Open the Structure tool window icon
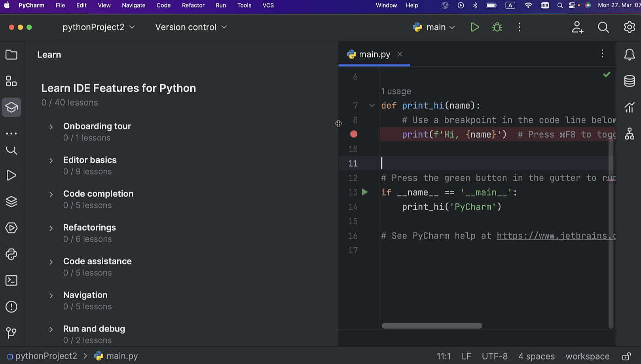The height and width of the screenshot is (364, 641). pyautogui.click(x=11, y=81)
